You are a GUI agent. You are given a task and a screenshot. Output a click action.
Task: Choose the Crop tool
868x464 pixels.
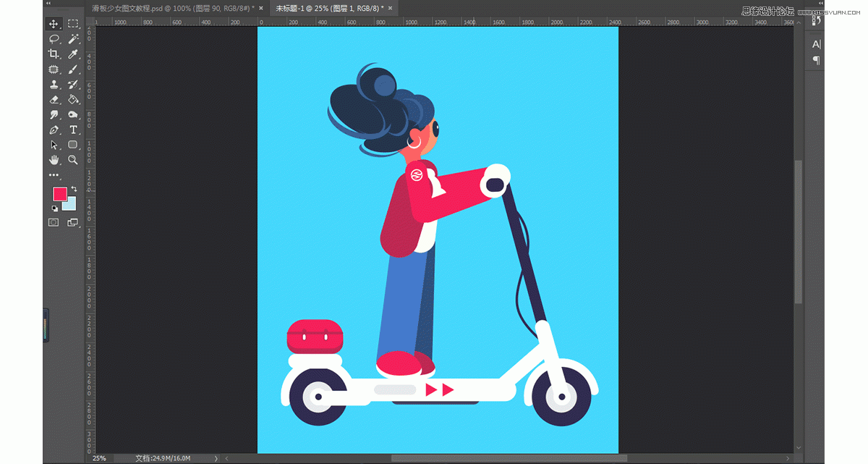tap(54, 54)
